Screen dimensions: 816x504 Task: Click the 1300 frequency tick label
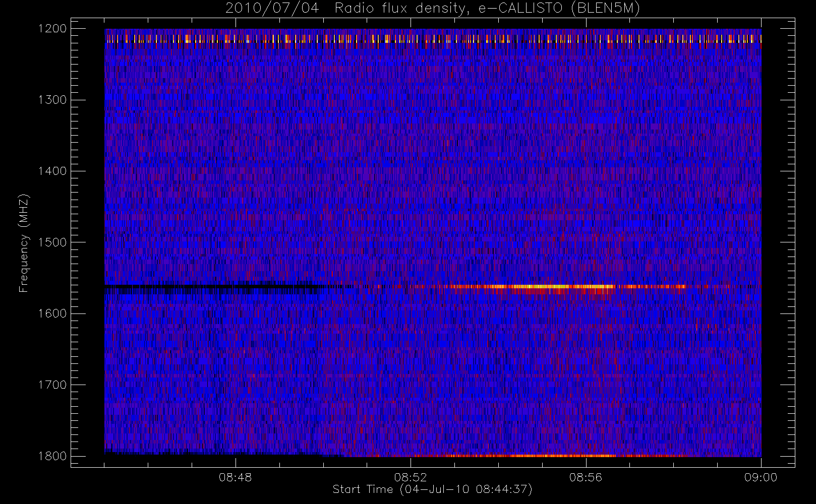(x=52, y=100)
